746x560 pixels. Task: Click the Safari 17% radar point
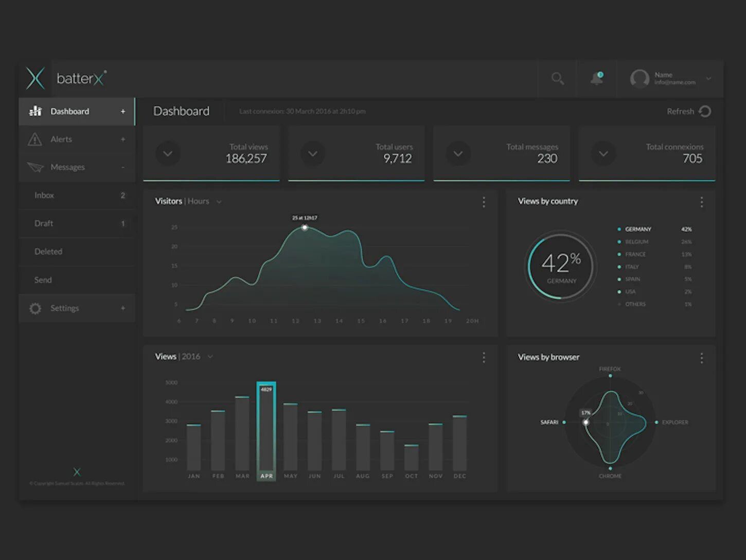click(586, 422)
